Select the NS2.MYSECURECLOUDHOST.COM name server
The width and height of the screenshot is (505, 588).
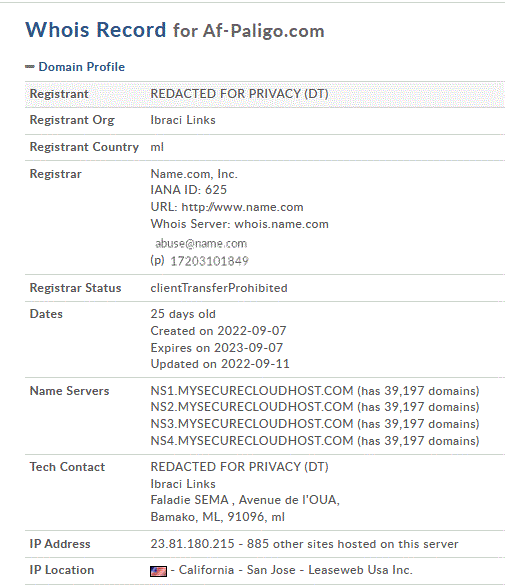[252, 407]
